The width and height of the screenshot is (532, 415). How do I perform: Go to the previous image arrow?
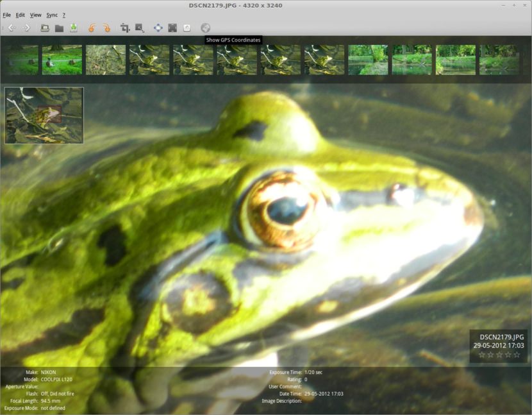(x=12, y=28)
